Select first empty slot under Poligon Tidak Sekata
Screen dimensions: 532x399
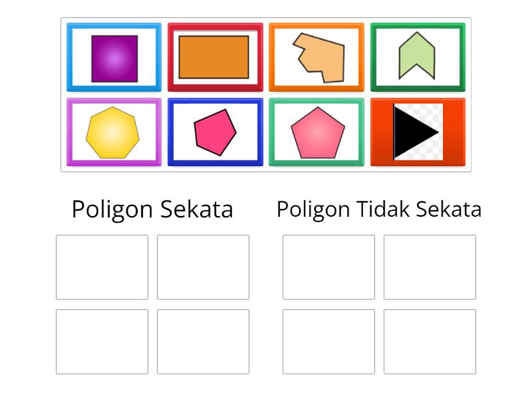(329, 267)
